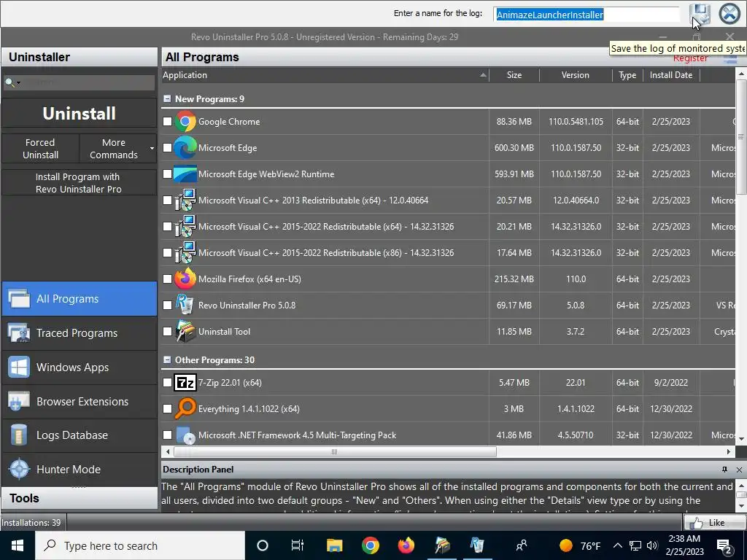Image resolution: width=747 pixels, height=560 pixels.
Task: Click the Google Chrome program icon
Action: pos(185,122)
